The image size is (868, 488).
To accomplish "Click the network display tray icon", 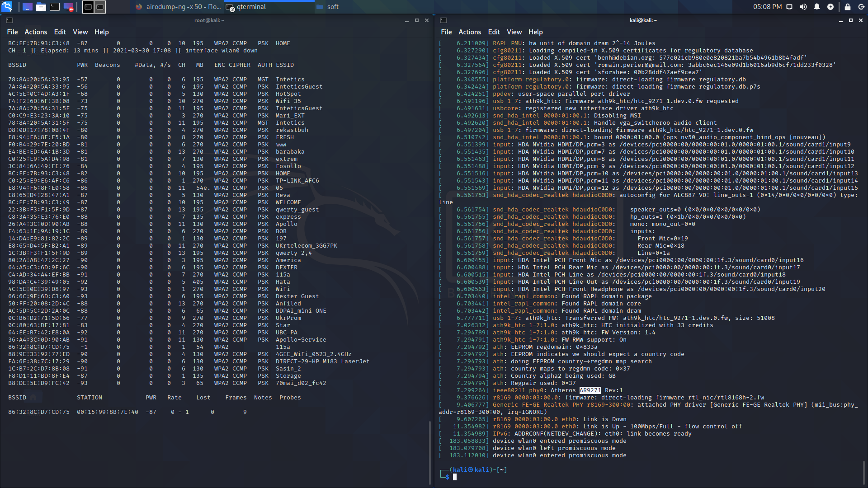I will click(x=789, y=7).
